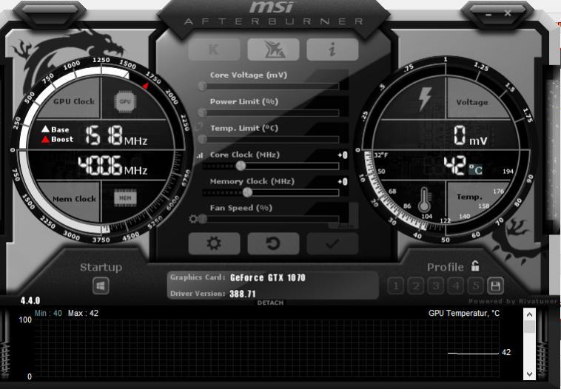
Task: Click the Core Clock slider handle
Action: [x=241, y=166]
